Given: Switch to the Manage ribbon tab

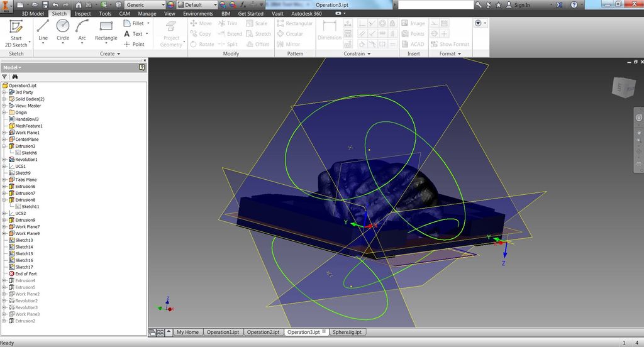Looking at the screenshot, I should click(x=147, y=14).
